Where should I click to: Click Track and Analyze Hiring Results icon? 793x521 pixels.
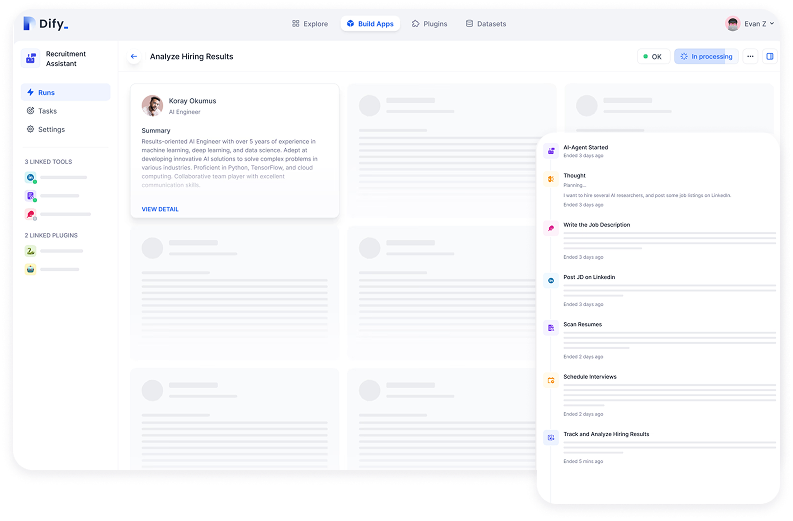(x=551, y=438)
